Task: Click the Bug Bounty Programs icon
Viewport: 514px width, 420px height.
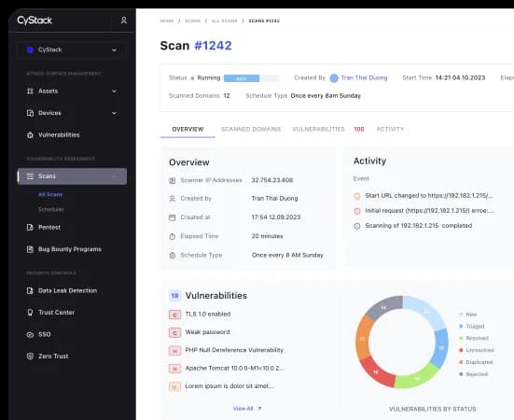Action: tap(30, 249)
